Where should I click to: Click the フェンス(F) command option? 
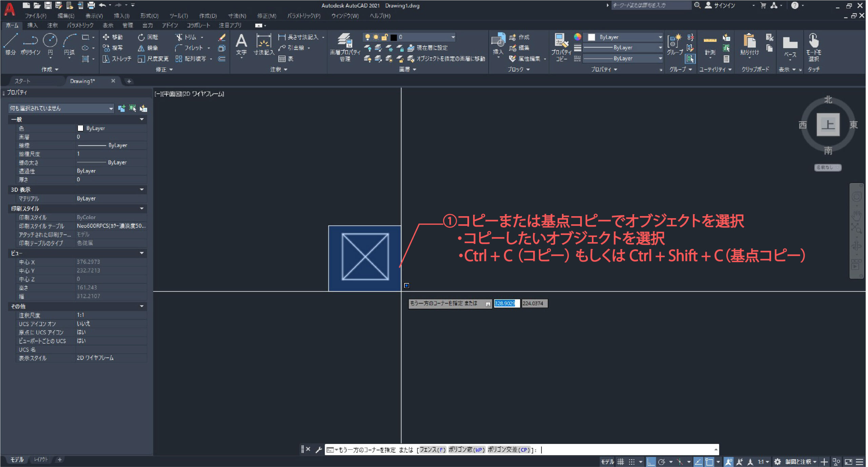[x=432, y=450]
